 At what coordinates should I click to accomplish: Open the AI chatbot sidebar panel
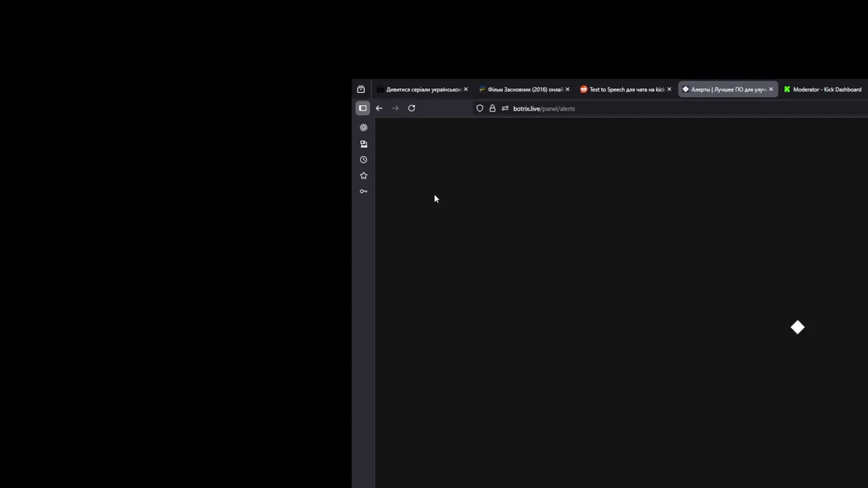coord(363,127)
